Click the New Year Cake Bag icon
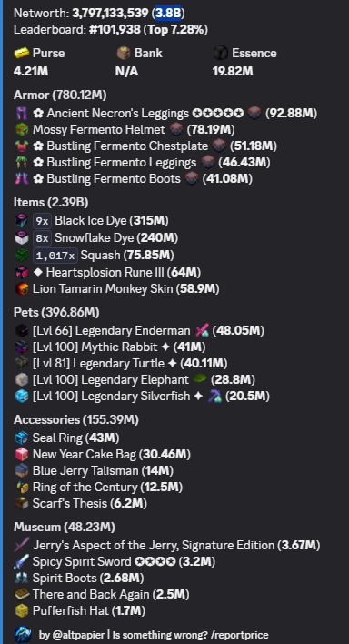The image size is (349, 644). point(21,454)
